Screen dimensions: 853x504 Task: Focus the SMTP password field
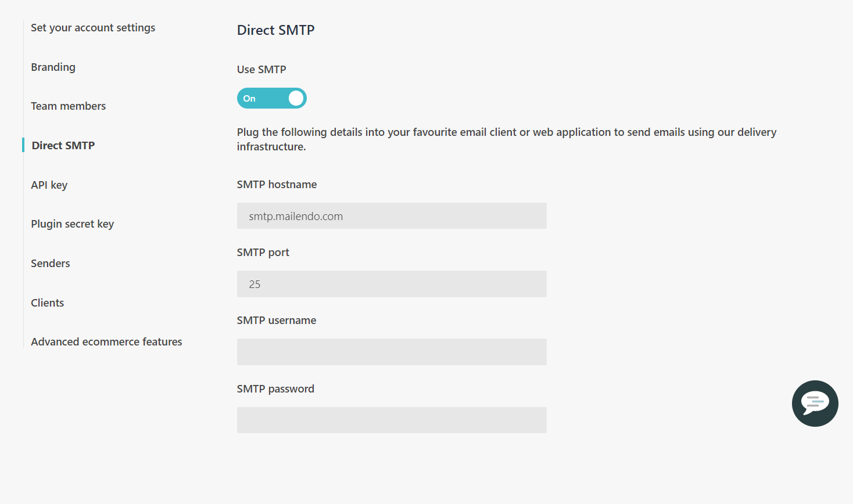pyautogui.click(x=391, y=420)
